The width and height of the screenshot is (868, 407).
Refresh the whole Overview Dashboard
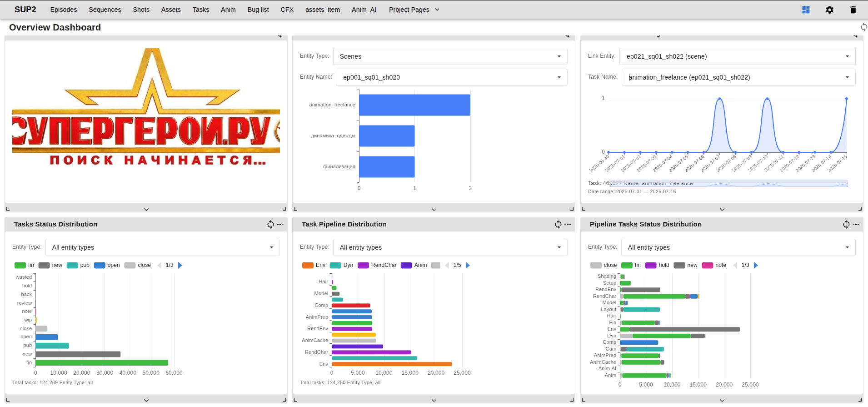coord(863,27)
